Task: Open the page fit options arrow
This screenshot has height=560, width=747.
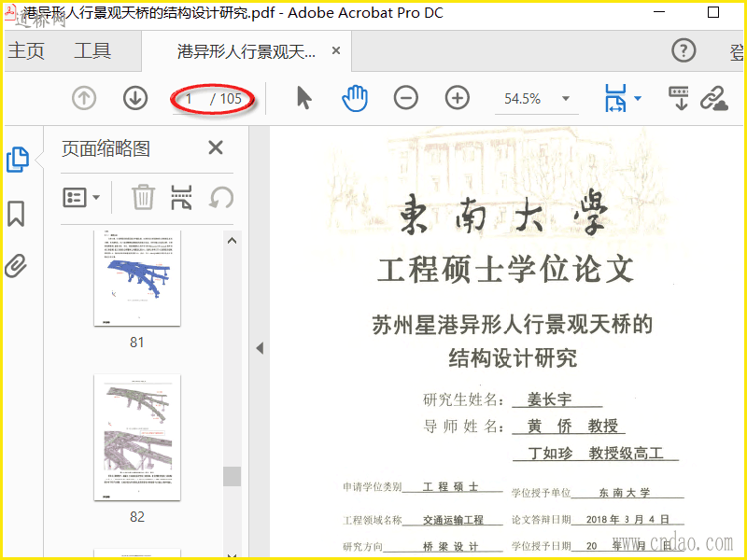Action: pyautogui.click(x=638, y=99)
